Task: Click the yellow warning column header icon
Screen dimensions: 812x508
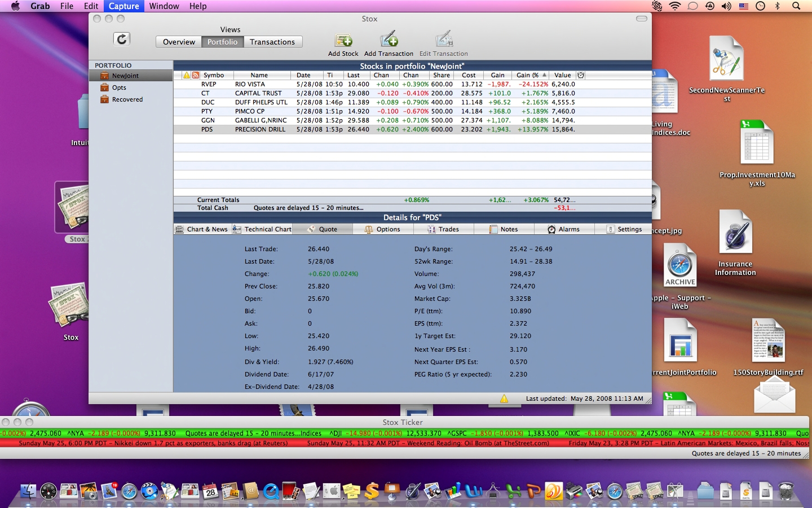Action: click(x=187, y=75)
